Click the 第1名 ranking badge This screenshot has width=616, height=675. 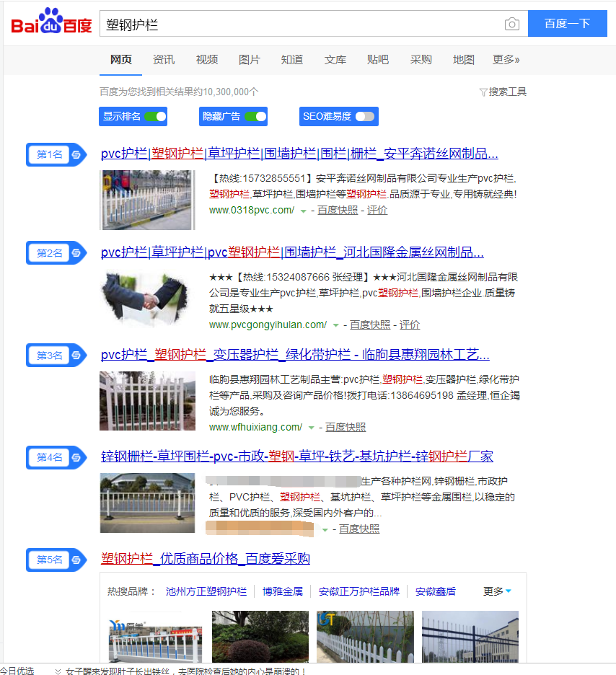(x=56, y=154)
